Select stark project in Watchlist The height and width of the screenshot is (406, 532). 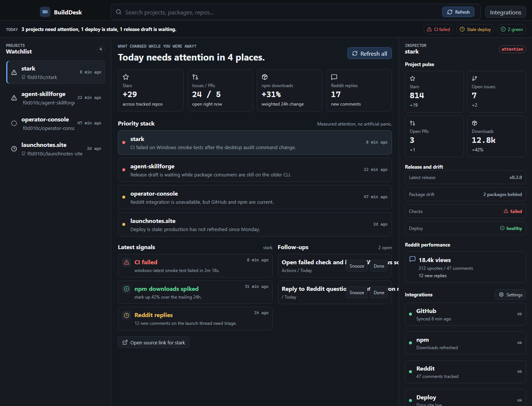tap(56, 72)
